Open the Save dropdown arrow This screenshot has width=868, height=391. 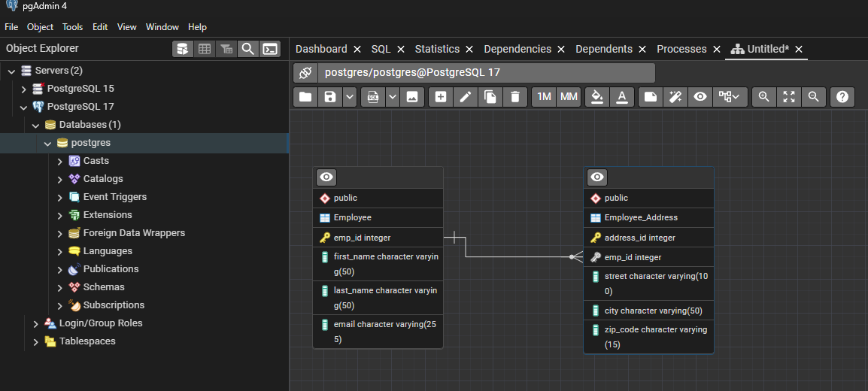350,97
